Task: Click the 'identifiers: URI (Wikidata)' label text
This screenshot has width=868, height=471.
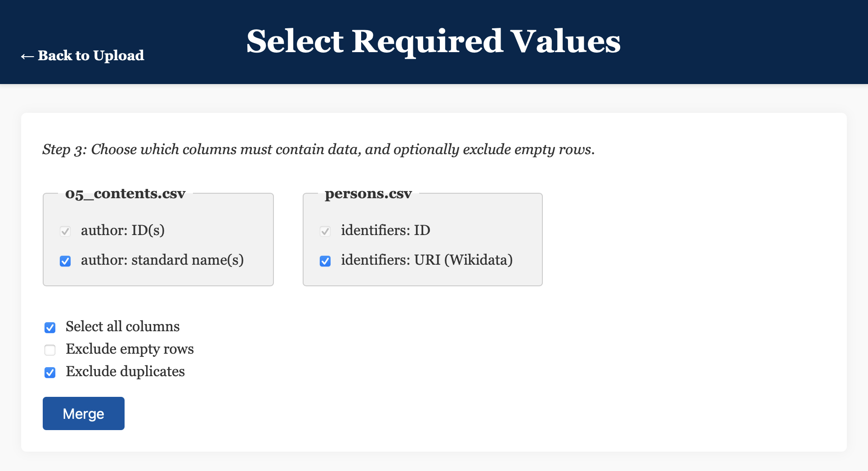Action: pos(427,260)
